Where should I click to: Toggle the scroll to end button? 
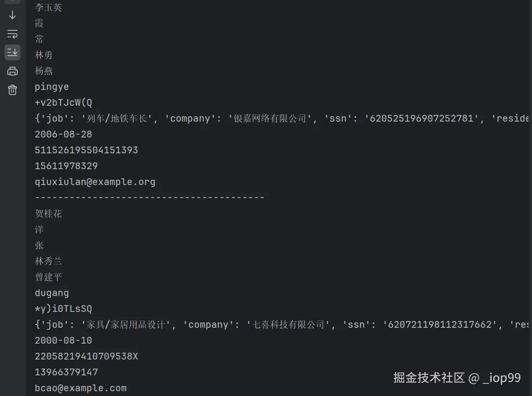[12, 52]
